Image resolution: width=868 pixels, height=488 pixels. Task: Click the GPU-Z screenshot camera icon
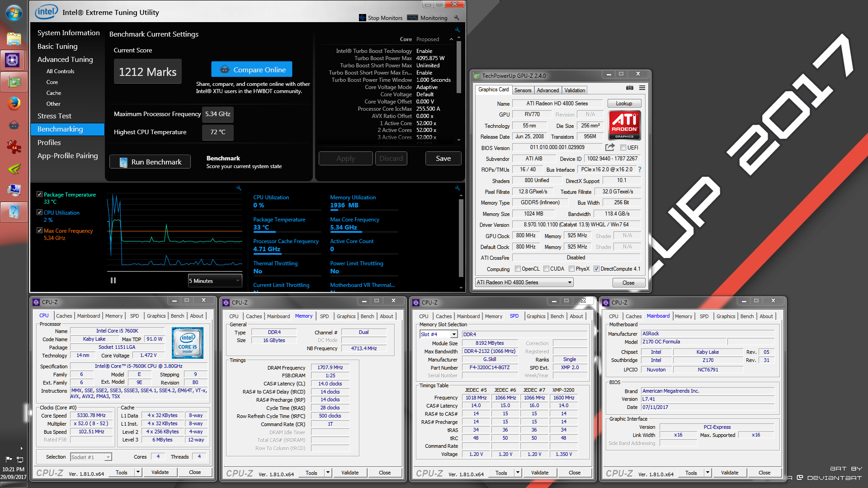point(630,88)
